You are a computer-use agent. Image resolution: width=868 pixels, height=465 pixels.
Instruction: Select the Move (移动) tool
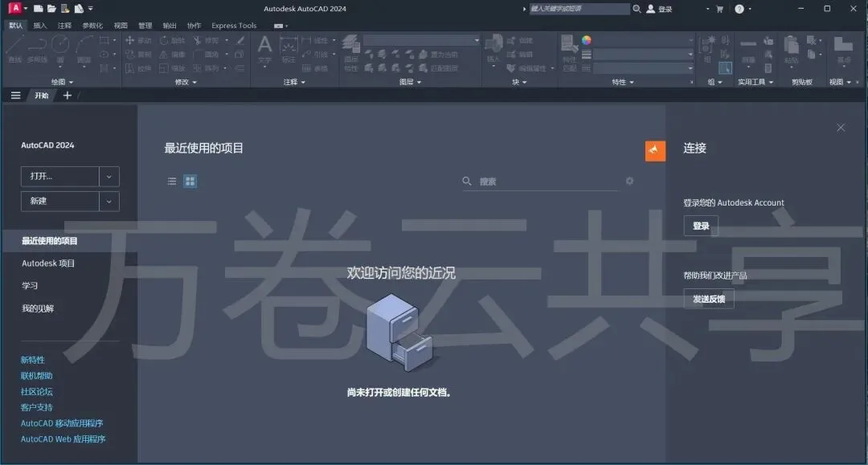coord(138,40)
